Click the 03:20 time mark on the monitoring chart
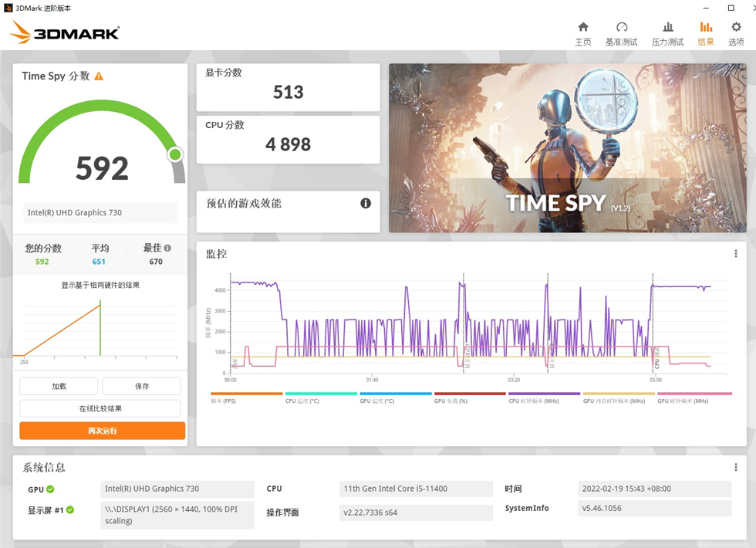The width and height of the screenshot is (756, 548). (514, 380)
